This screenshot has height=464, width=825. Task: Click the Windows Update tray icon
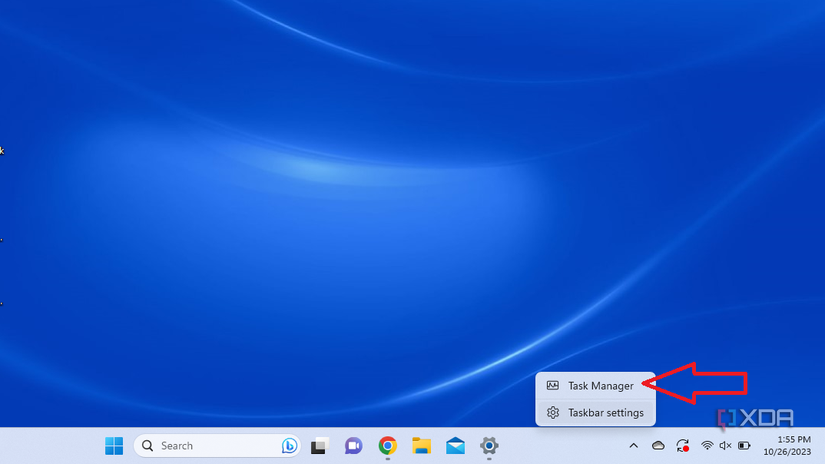coord(683,446)
